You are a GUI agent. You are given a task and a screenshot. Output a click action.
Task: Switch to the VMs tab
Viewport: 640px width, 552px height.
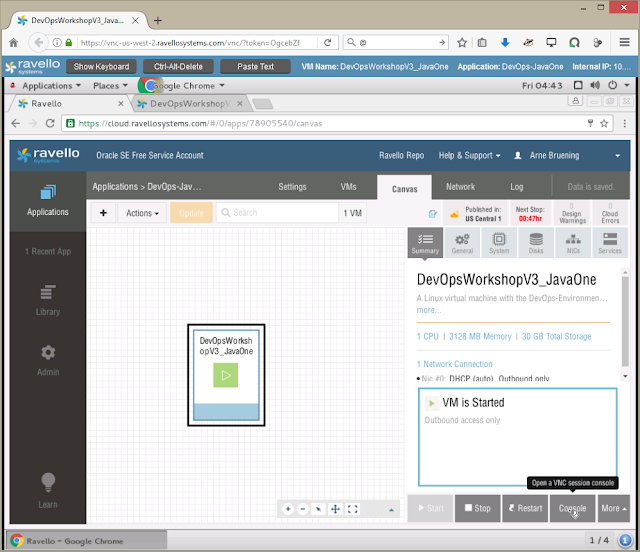pos(348,187)
